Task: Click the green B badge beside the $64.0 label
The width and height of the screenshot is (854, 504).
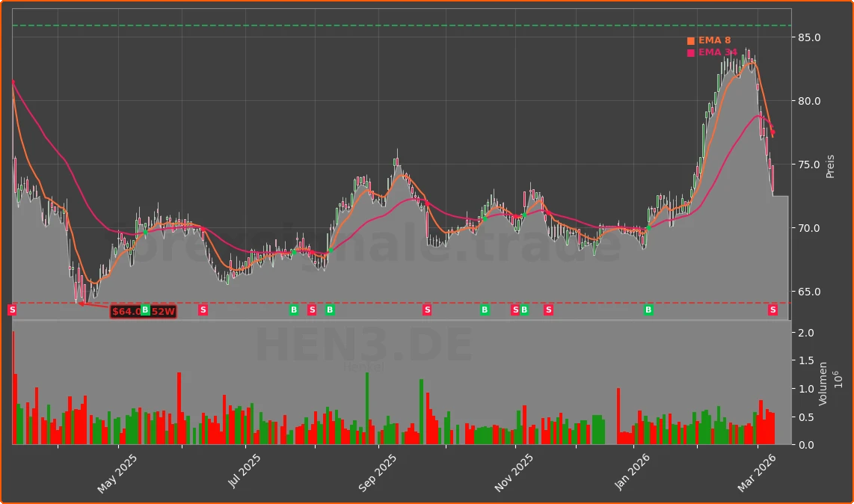Action: [x=144, y=310]
